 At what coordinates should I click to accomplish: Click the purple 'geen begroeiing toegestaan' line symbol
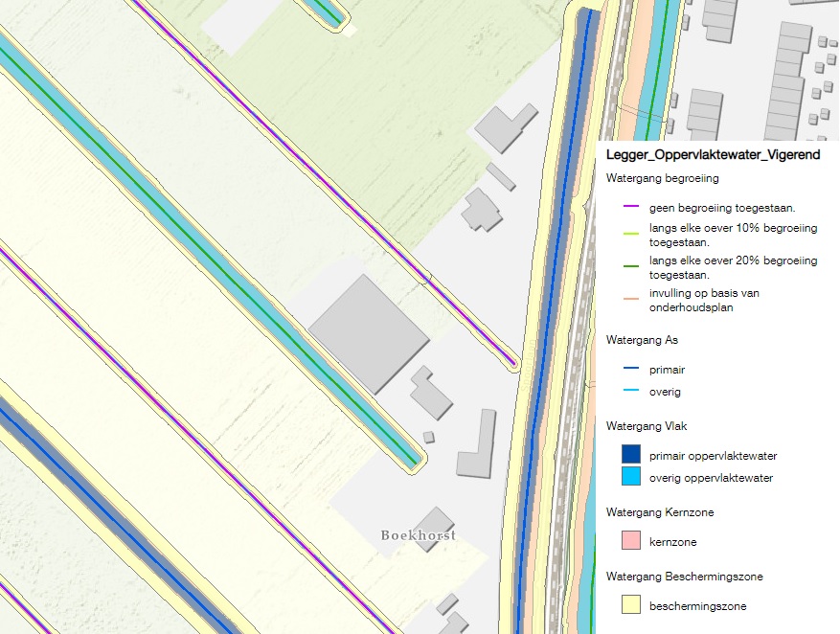pyautogui.click(x=631, y=207)
